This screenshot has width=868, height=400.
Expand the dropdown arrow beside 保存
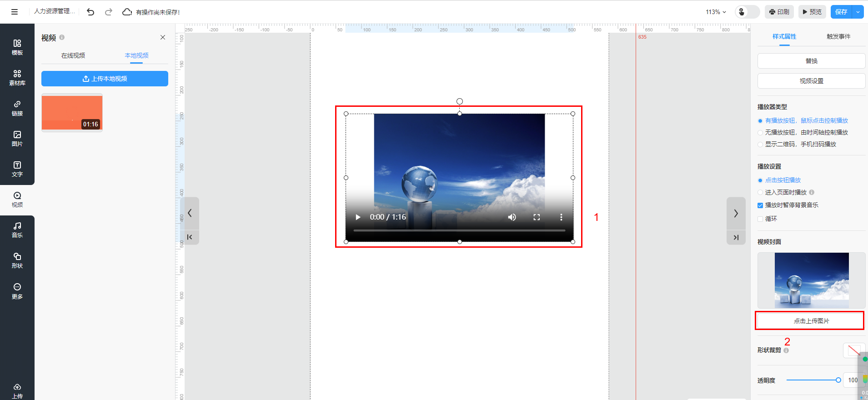pos(858,12)
